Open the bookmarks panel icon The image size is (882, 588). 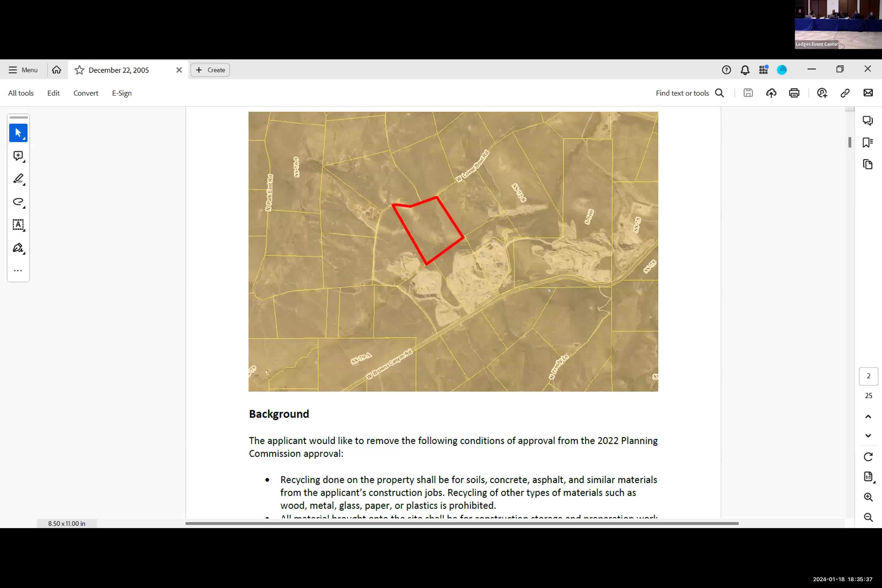click(x=867, y=142)
